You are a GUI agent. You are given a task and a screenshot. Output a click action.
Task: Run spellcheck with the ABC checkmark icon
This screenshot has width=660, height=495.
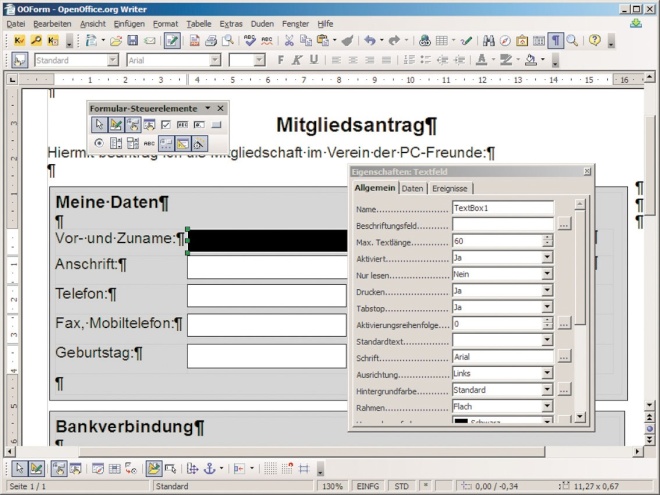(x=250, y=40)
